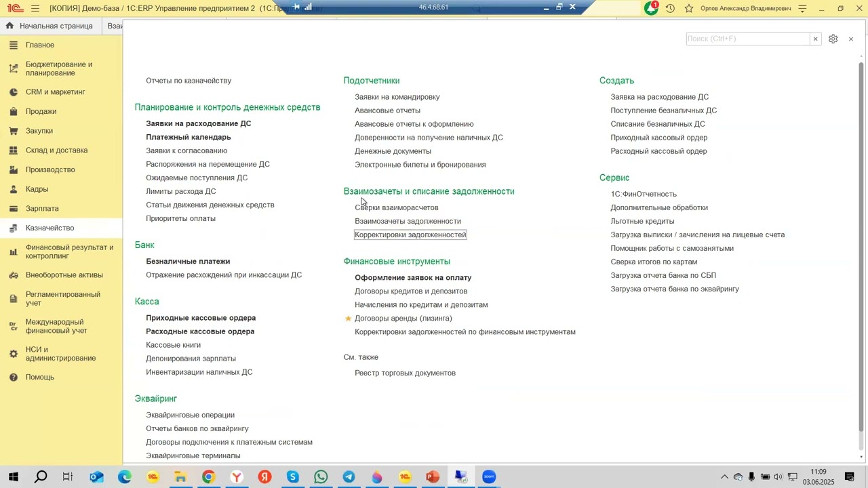Open 1С:ФинОтчетность service
The height and width of the screenshot is (488, 868).
click(x=644, y=194)
